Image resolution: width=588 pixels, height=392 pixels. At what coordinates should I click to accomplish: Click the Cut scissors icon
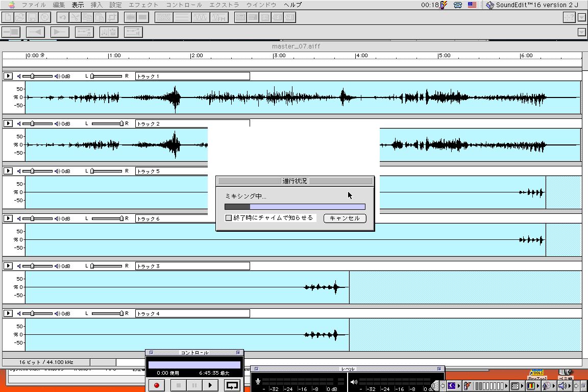click(75, 17)
